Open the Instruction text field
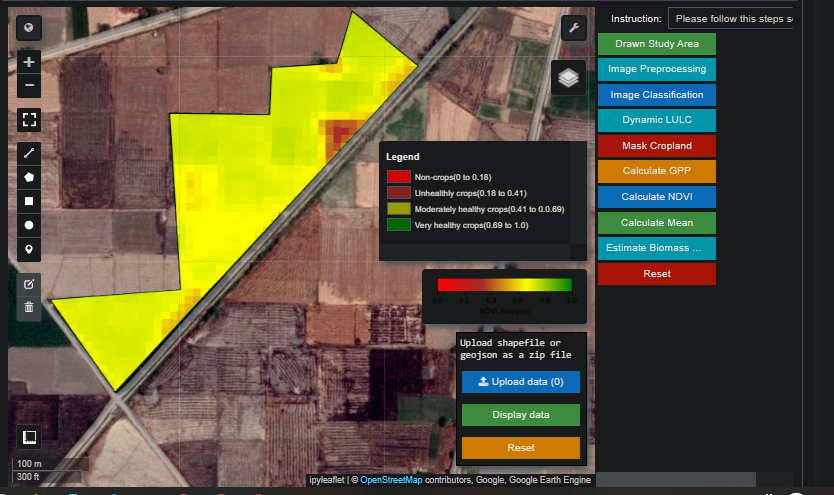Screen dimensions: 834x495 point(732,19)
